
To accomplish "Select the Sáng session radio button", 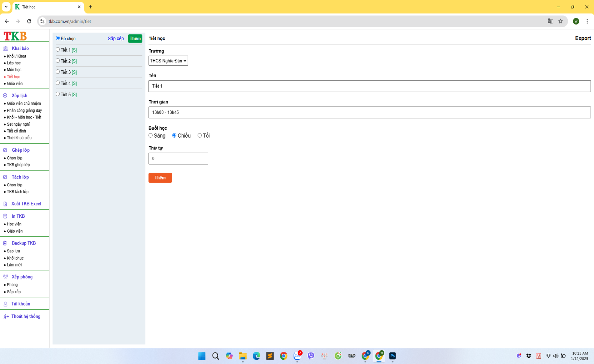I will [151, 135].
